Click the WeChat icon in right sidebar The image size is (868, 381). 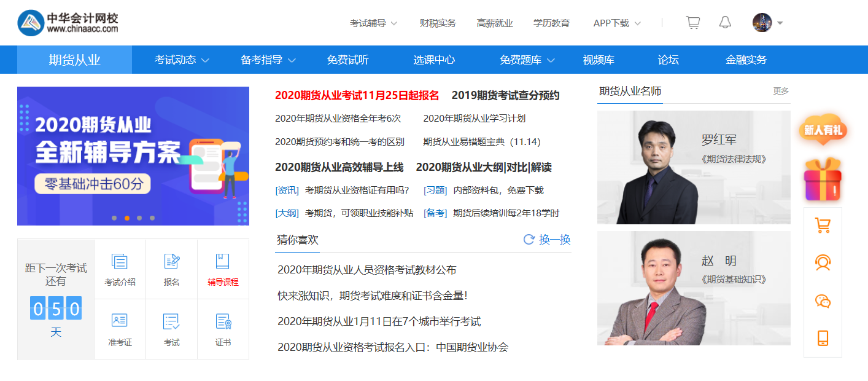[x=823, y=300]
